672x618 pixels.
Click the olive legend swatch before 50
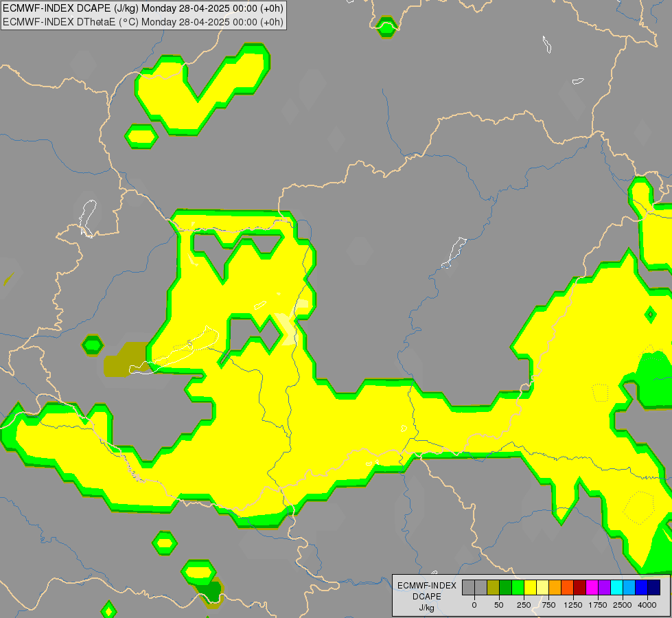pyautogui.click(x=494, y=587)
